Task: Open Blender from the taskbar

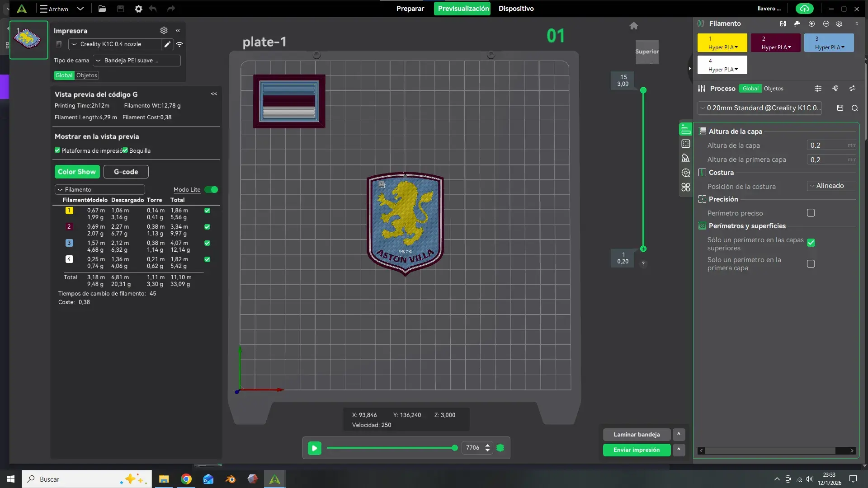Action: pos(231,479)
